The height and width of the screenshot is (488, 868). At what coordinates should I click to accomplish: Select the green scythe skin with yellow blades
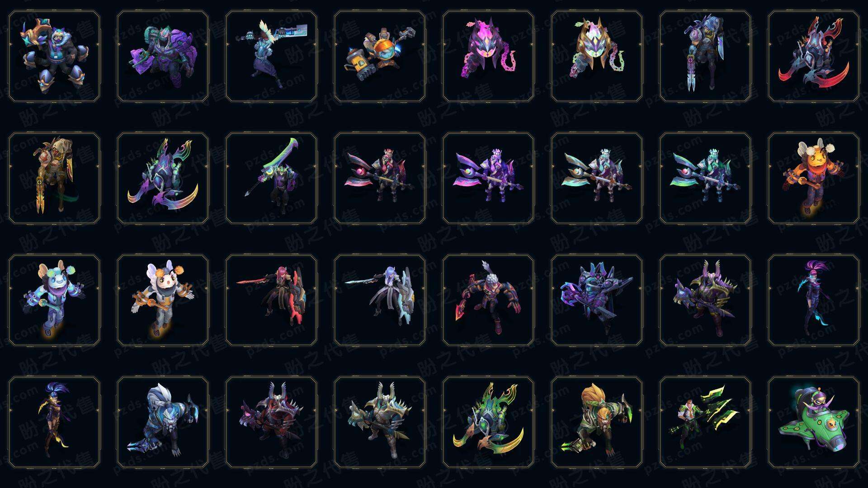pos(488,422)
